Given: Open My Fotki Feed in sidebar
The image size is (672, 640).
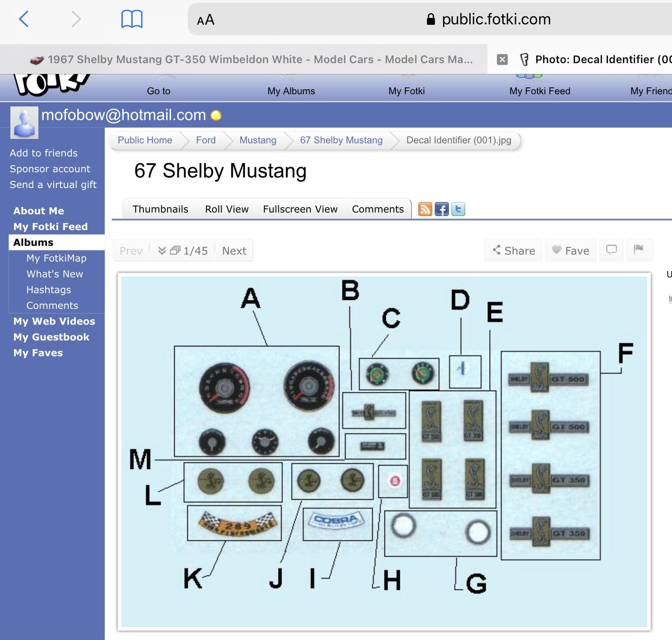Looking at the screenshot, I should (x=51, y=226).
